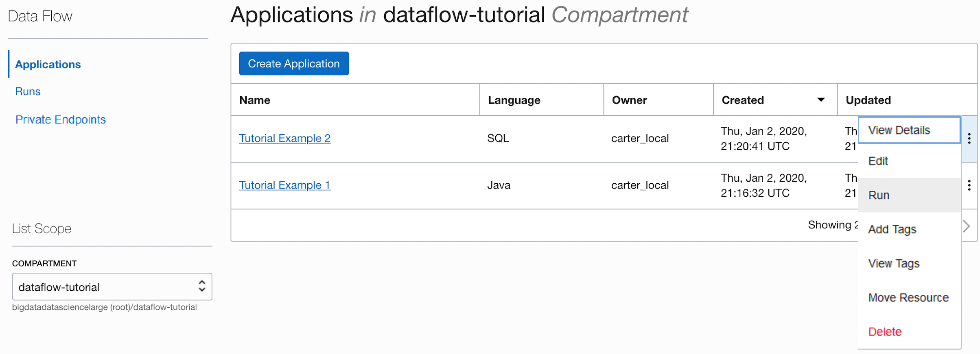Open View Tags from the menu

[894, 264]
